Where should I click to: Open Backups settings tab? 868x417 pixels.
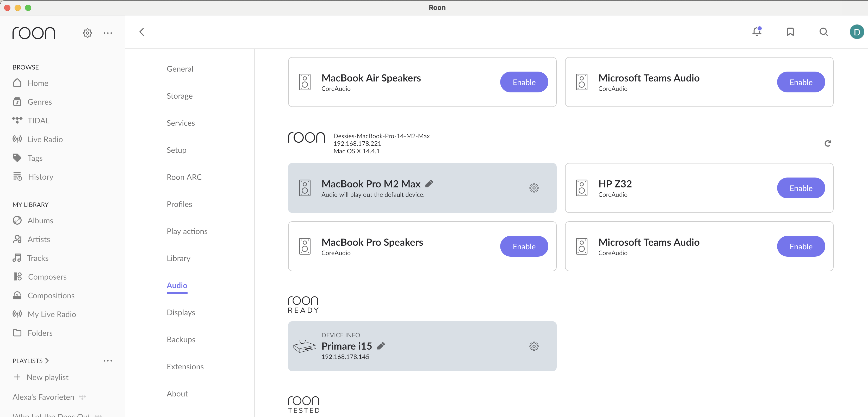(x=181, y=340)
